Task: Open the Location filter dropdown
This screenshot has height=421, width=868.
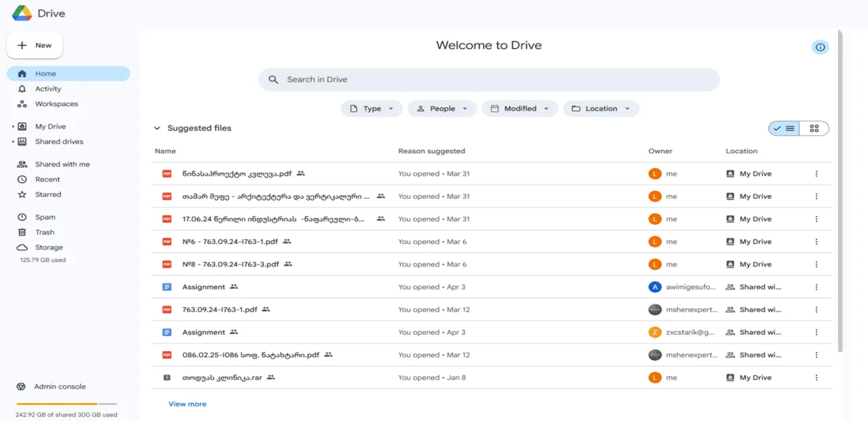Action: tap(601, 109)
